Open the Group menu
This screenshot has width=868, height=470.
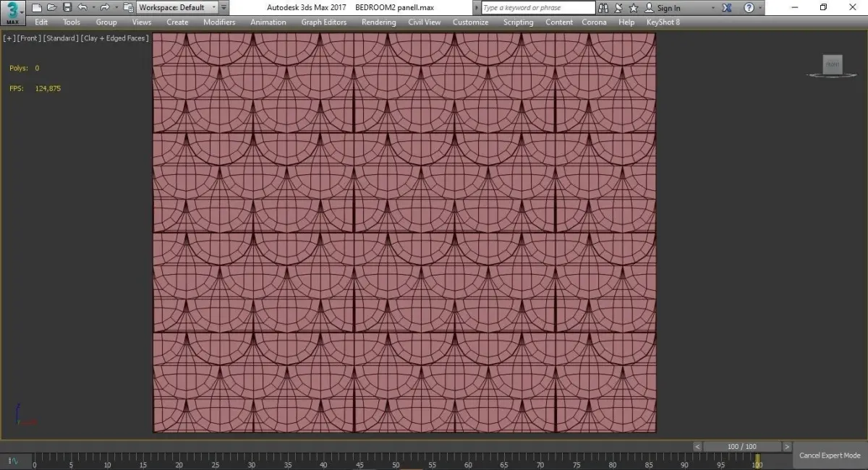click(106, 22)
